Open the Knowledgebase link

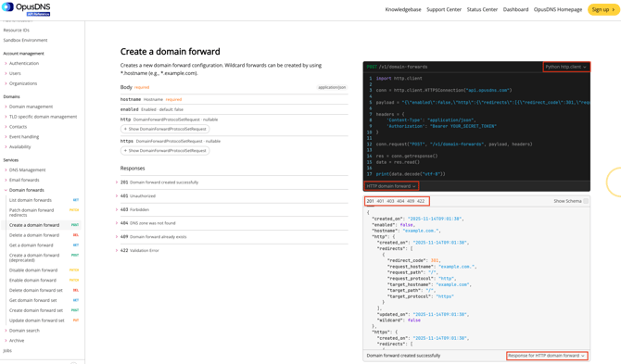[403, 9]
